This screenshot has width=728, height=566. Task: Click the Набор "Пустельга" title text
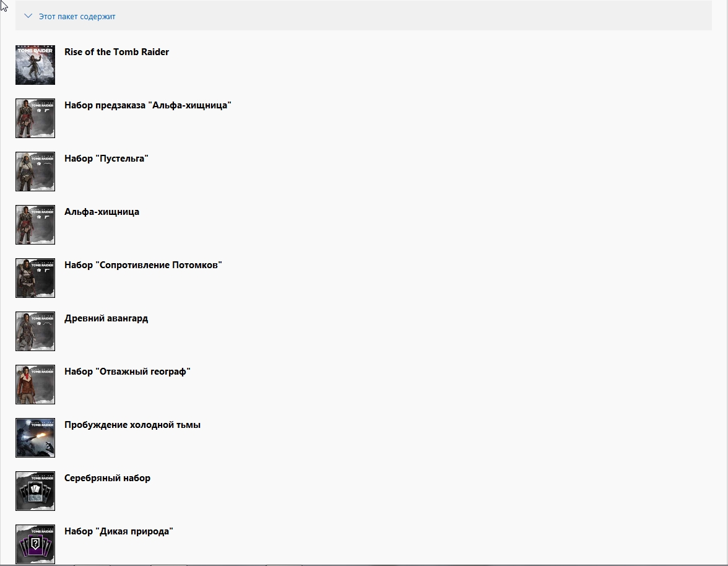point(106,159)
